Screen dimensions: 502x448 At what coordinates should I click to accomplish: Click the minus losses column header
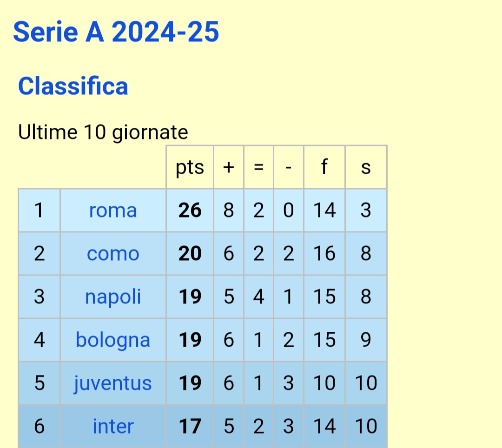289,167
